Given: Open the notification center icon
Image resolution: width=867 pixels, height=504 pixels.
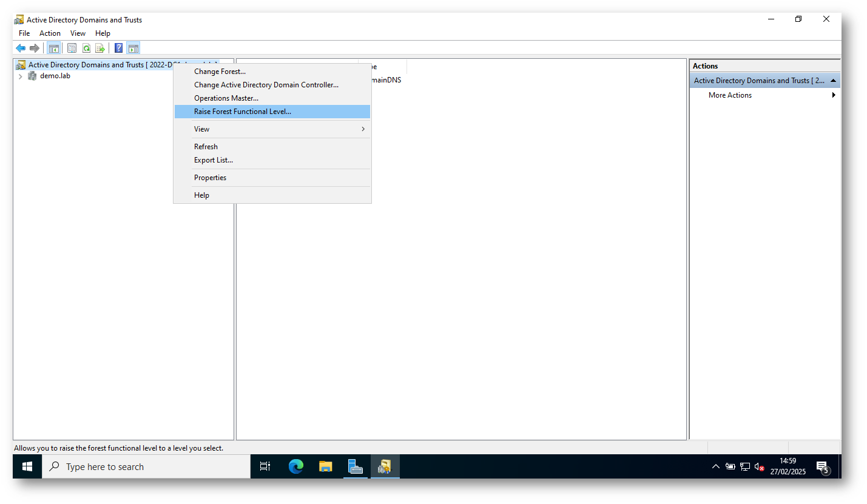Looking at the screenshot, I should pos(823,466).
